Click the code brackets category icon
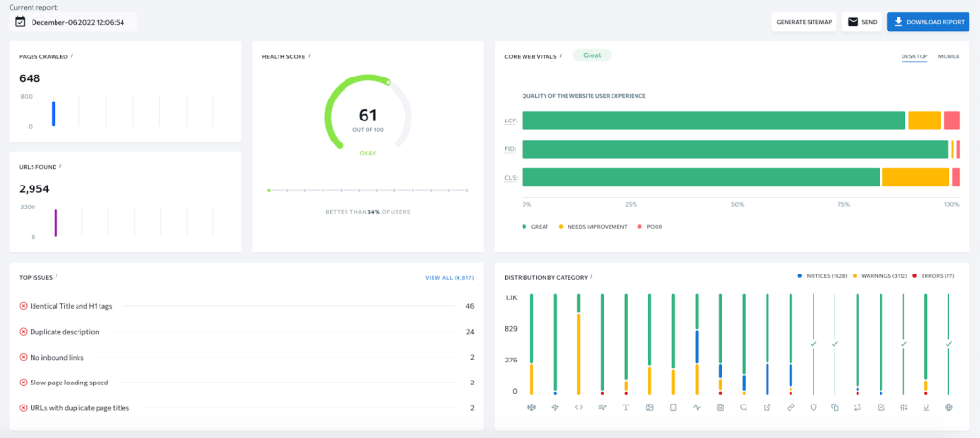The image size is (980, 438). (x=579, y=407)
